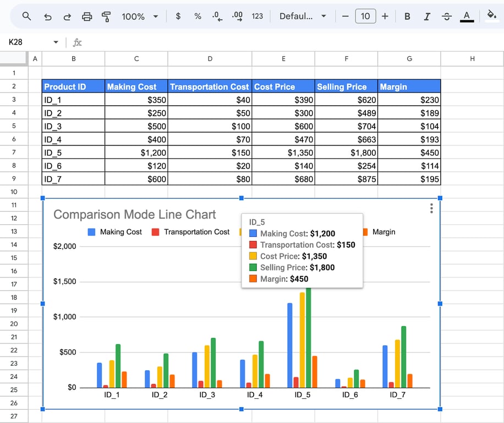Undo the last action
Image resolution: width=504 pixels, height=423 pixels.
(47, 17)
